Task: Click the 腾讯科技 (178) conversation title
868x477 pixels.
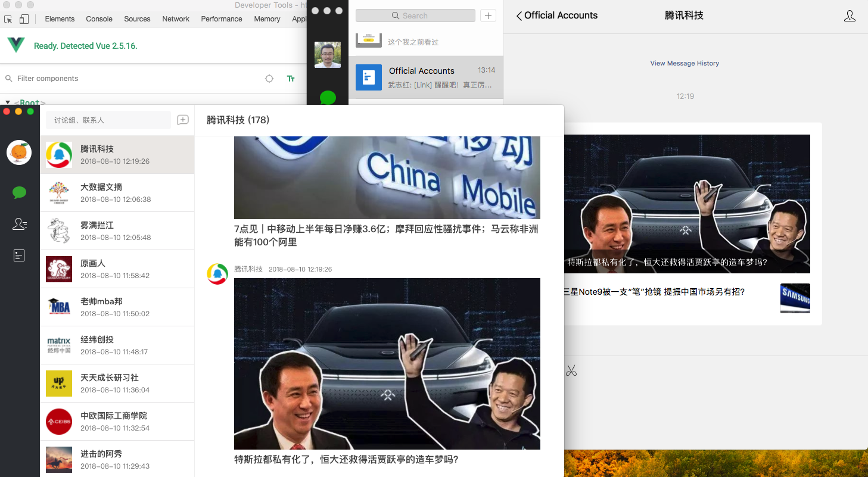Action: pos(238,120)
